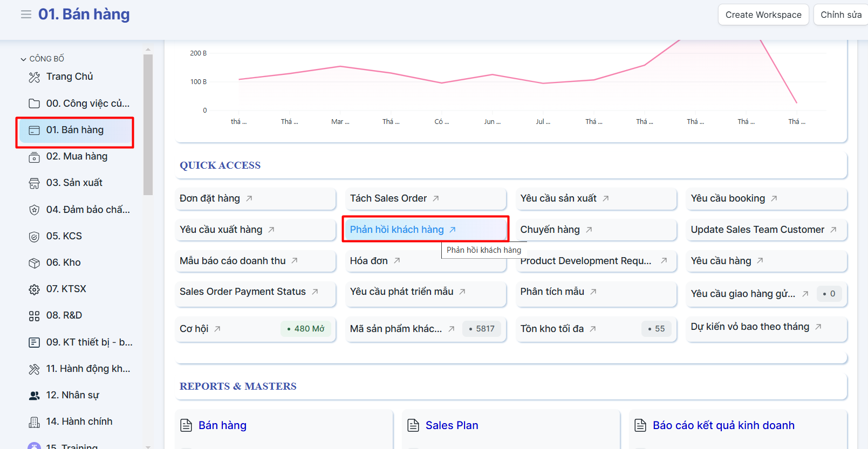Click the people icon beside 12. Nhân sự
The image size is (868, 449).
coord(34,396)
